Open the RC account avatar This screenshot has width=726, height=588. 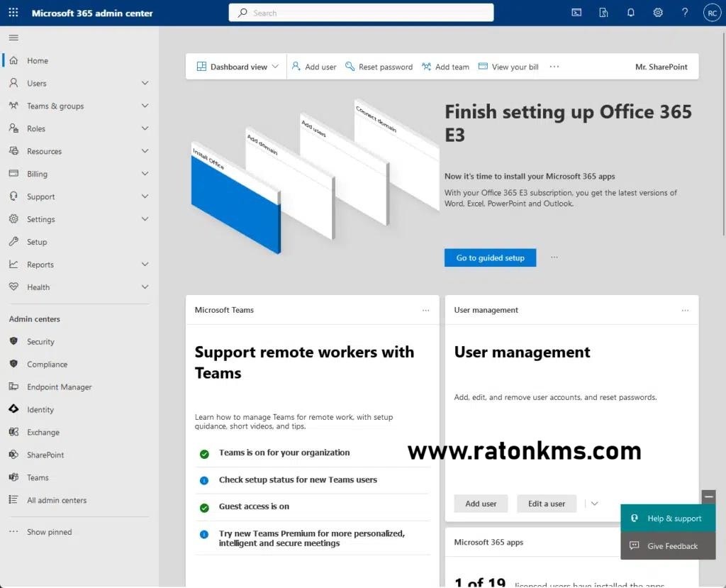[x=712, y=13]
